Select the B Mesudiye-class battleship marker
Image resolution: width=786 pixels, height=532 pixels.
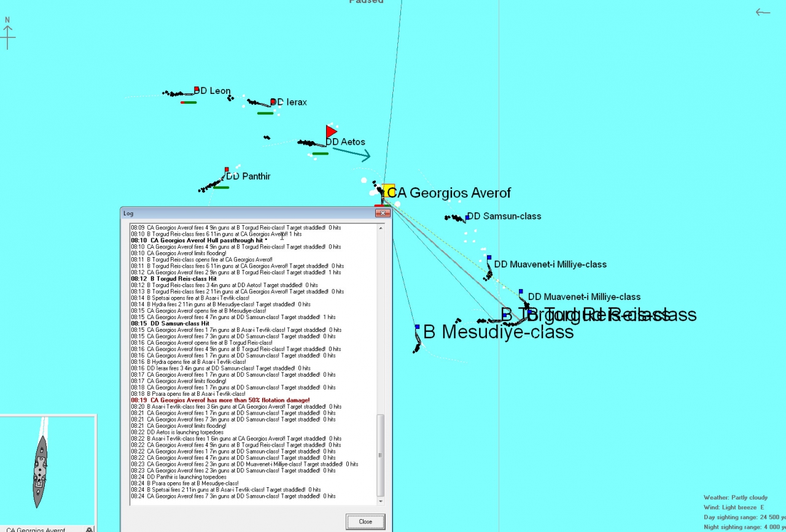[418, 328]
